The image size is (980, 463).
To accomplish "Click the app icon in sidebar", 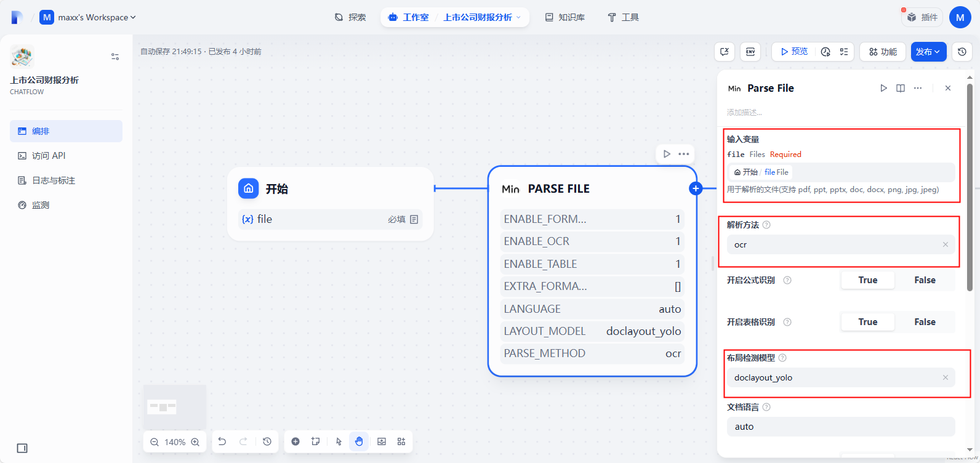I will pyautogui.click(x=22, y=57).
